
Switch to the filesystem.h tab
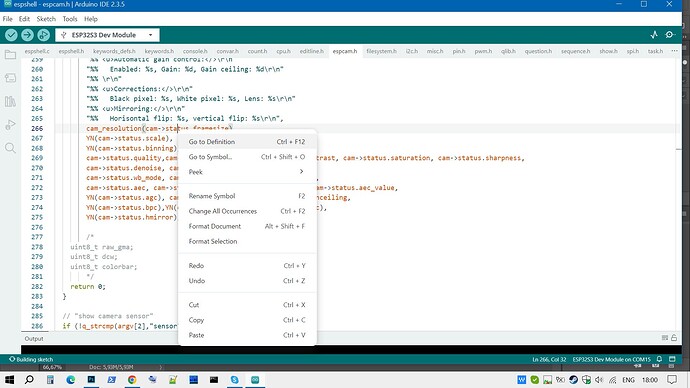[381, 51]
